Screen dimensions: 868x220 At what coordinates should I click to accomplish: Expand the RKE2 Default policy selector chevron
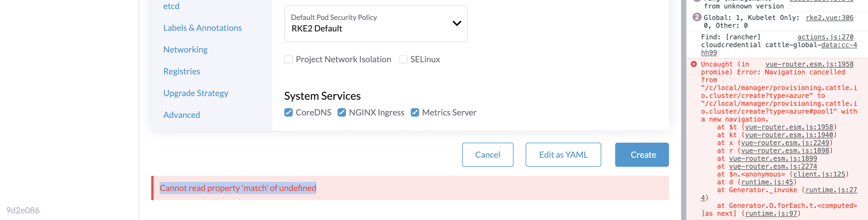tap(457, 23)
